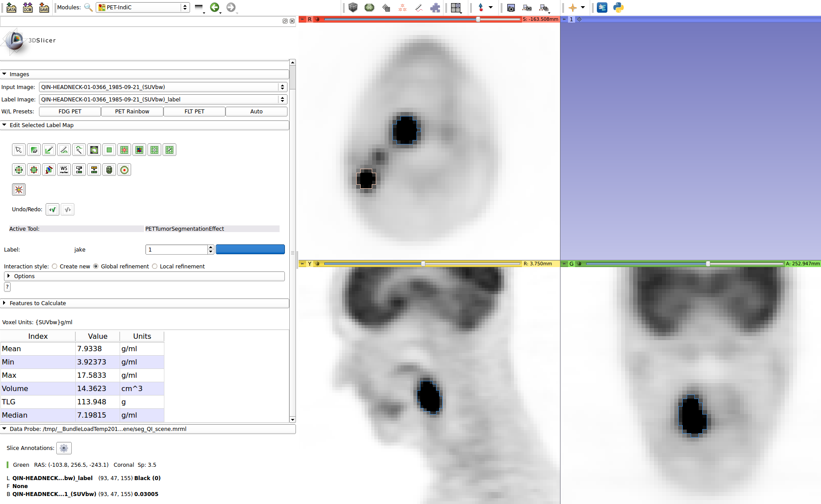The image size is (821, 504).
Task: Click the label number input field
Action: [176, 250]
